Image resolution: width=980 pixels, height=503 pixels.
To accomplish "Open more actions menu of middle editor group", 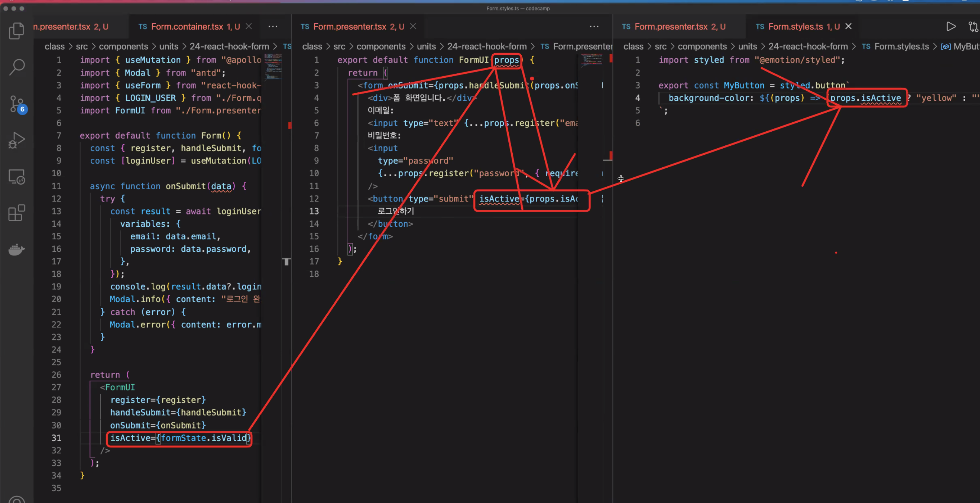I will click(x=594, y=27).
